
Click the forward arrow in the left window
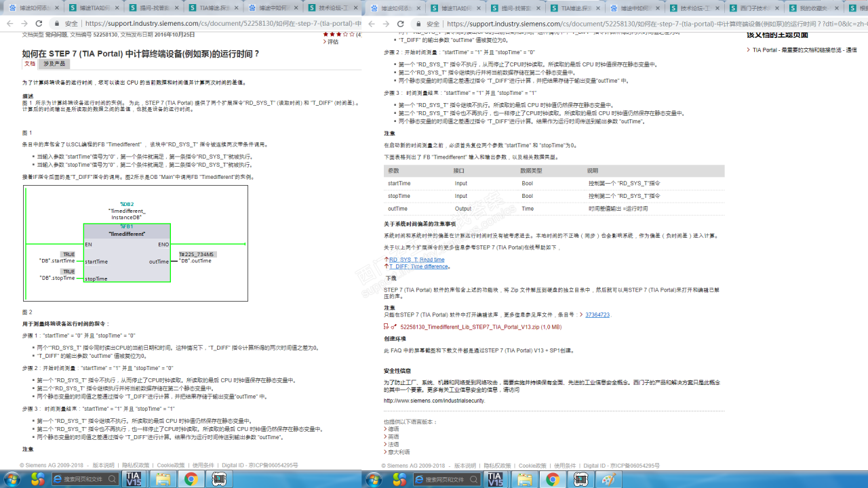pyautogui.click(x=24, y=23)
